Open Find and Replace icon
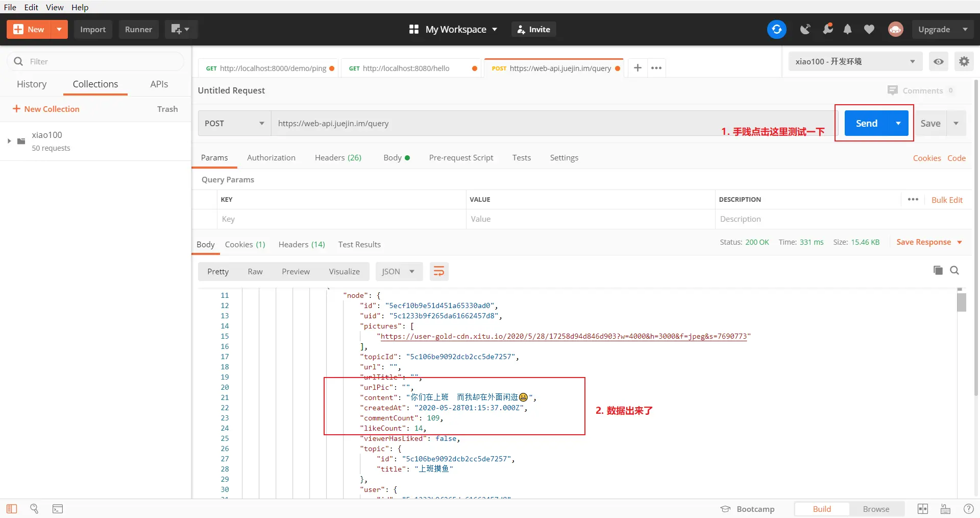 (x=34, y=509)
